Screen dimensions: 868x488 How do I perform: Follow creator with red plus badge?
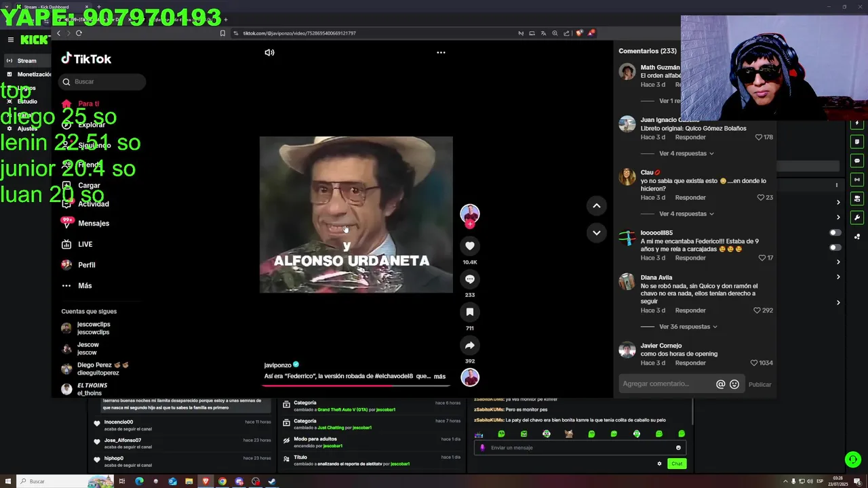point(470,224)
